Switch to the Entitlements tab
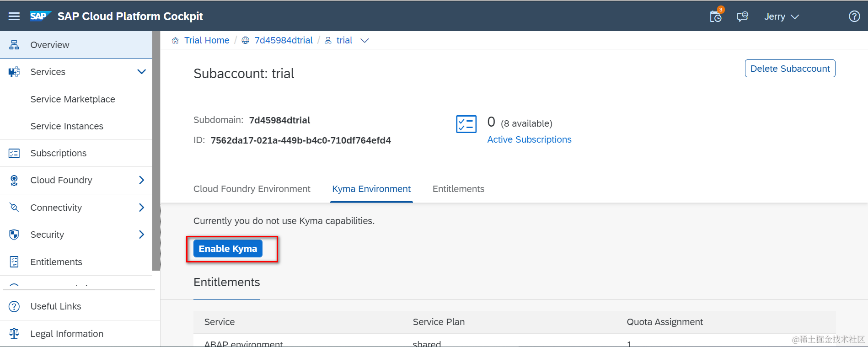Viewport: 868px width, 347px height. (458, 189)
